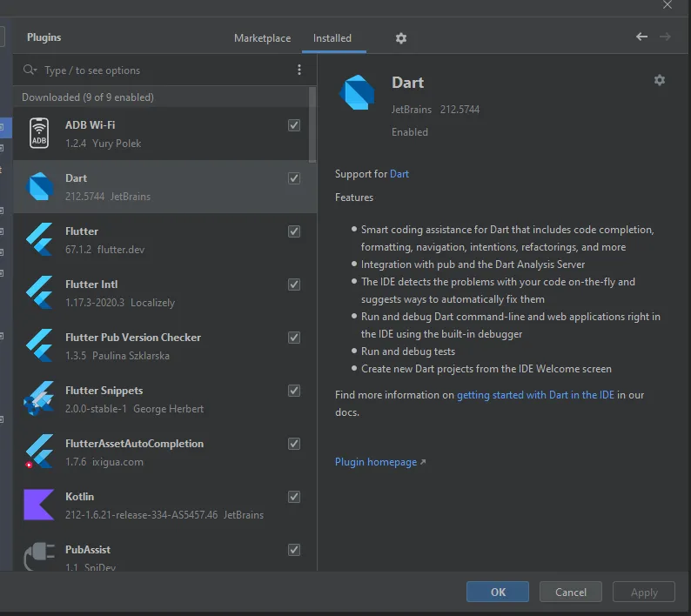The image size is (691, 616).
Task: Disable Flutter Pub Version Checker checkbox
Action: [x=294, y=338]
